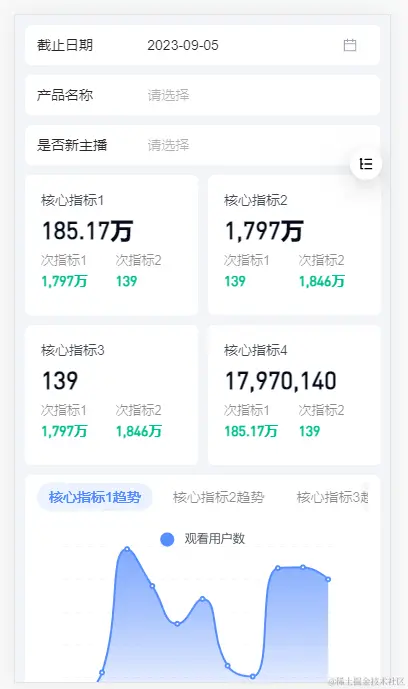Image resolution: width=408 pixels, height=689 pixels.
Task: Click 次指标2 value 1,846万 in 核心指标3 card
Action: [139, 431]
